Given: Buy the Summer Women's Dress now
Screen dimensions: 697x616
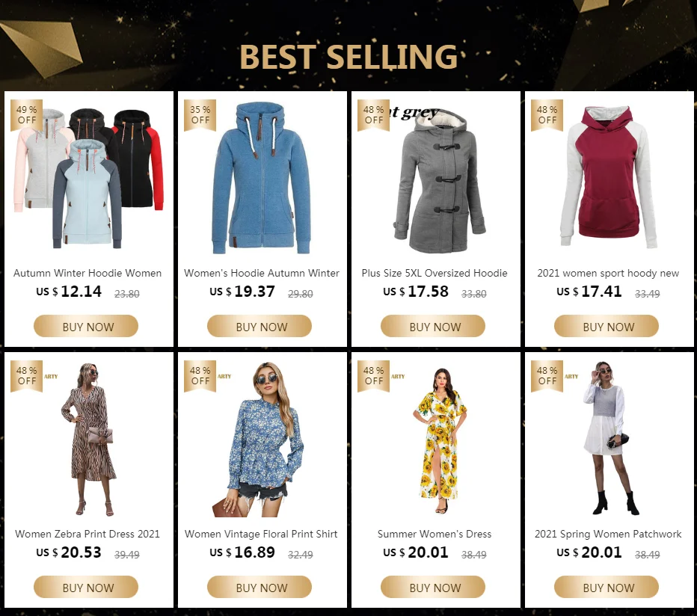Looking at the screenshot, I should 433,587.
